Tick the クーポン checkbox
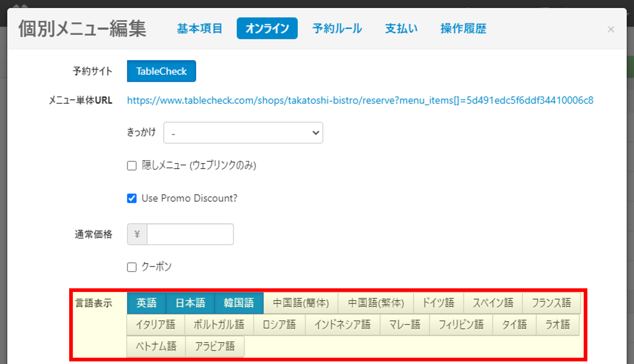This screenshot has height=364, width=634. click(132, 267)
